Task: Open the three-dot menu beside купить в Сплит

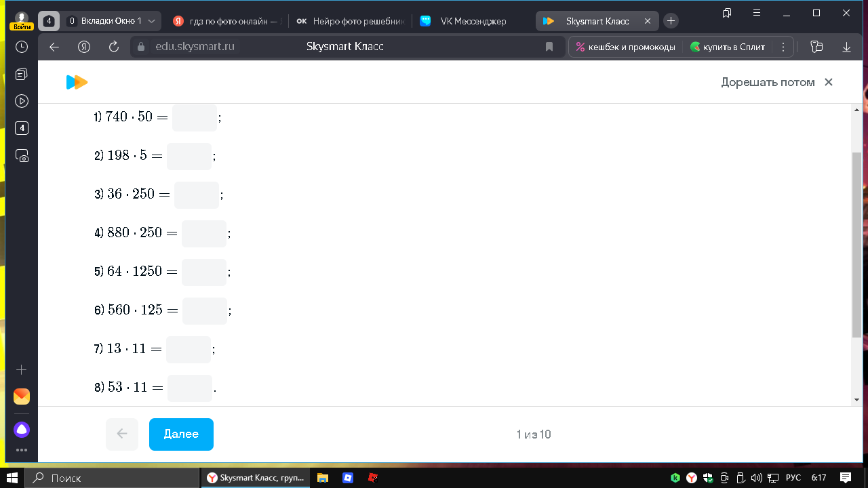Action: point(783,47)
